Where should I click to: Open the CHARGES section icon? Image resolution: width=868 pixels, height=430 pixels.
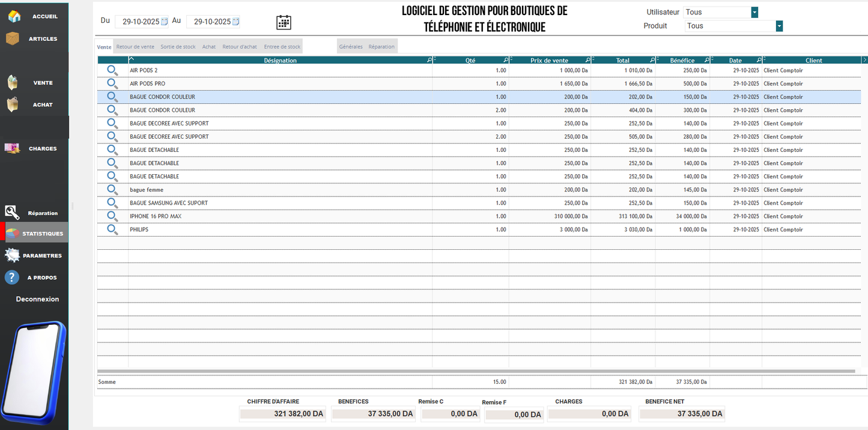(x=12, y=148)
